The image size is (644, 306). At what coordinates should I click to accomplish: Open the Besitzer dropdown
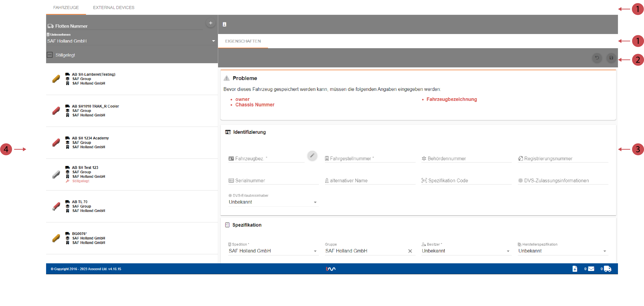pyautogui.click(x=508, y=251)
